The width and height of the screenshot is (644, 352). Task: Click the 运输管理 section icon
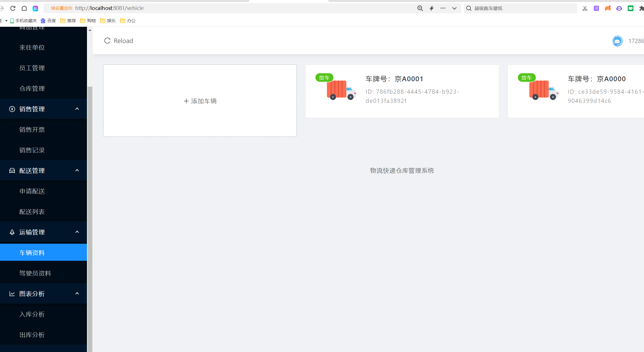(x=12, y=232)
